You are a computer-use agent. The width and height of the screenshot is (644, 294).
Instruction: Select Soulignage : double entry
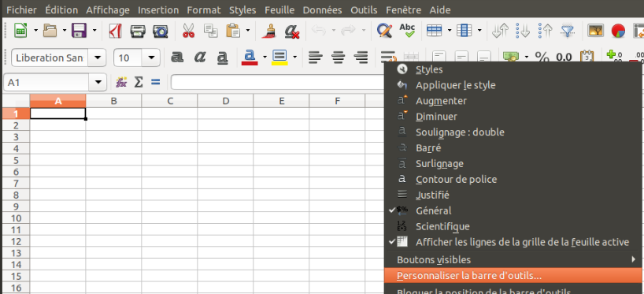513,132
